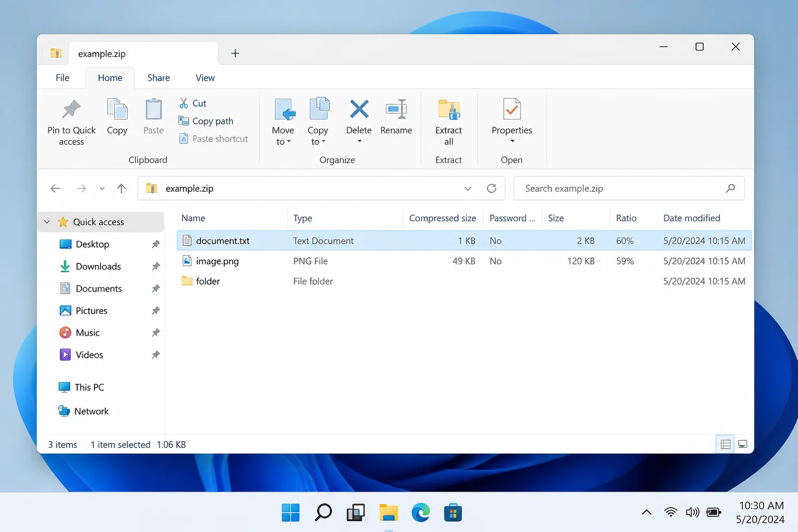Launch Microsoft Edge from taskbar

tap(420, 513)
